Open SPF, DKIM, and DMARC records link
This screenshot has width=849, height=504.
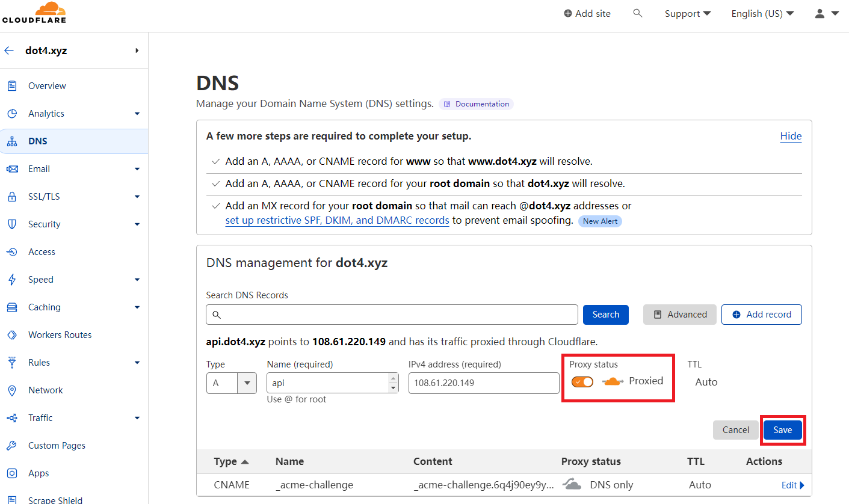click(x=337, y=220)
